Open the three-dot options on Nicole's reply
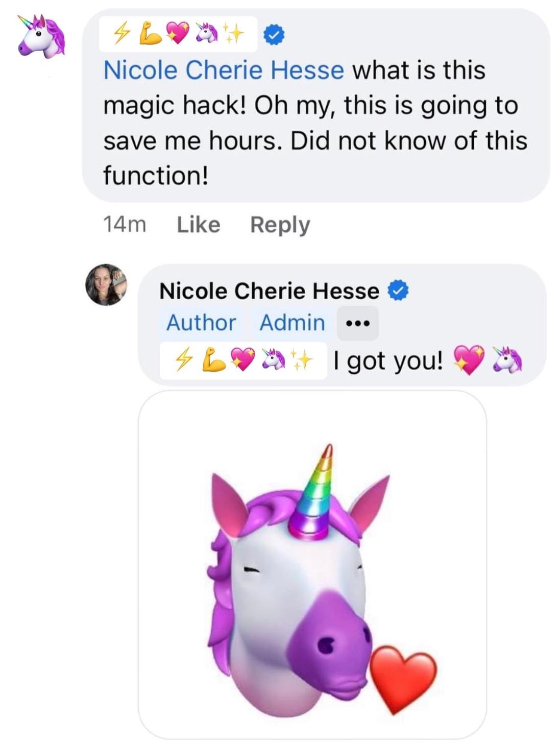This screenshot has height=746, width=560. coord(358,323)
